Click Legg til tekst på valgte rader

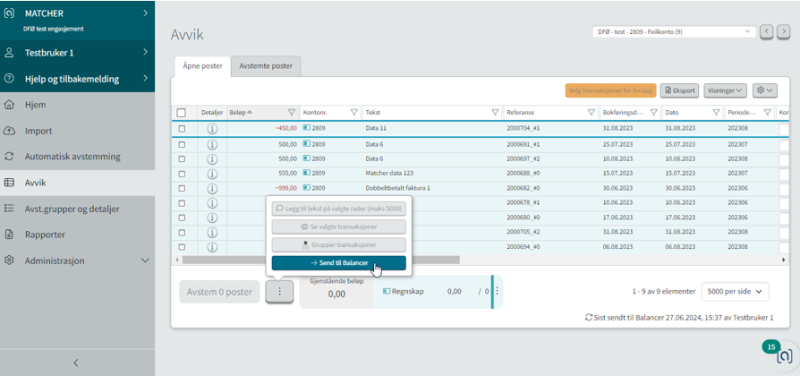(339, 208)
